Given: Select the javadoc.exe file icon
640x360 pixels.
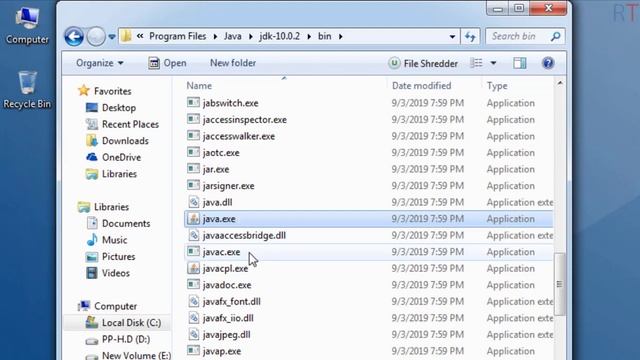Looking at the screenshot, I should [x=193, y=284].
